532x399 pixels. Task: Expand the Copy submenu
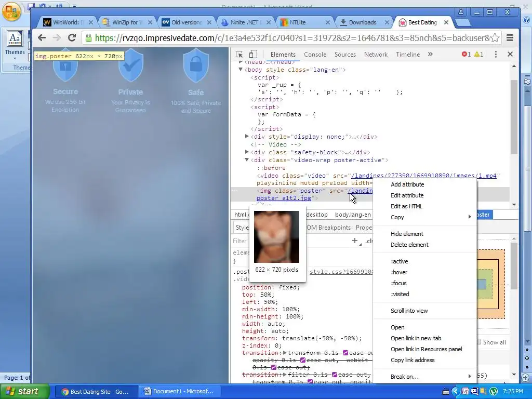pos(425,217)
